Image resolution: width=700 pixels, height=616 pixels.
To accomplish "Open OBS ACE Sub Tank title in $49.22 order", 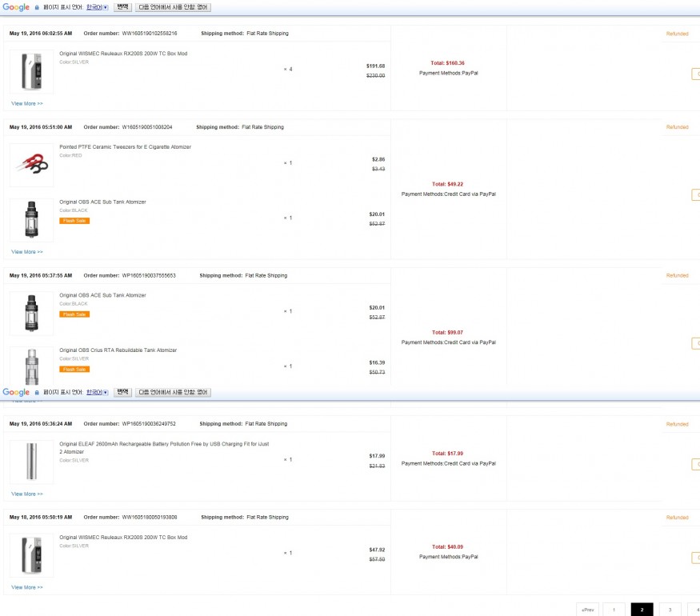I will [102, 202].
